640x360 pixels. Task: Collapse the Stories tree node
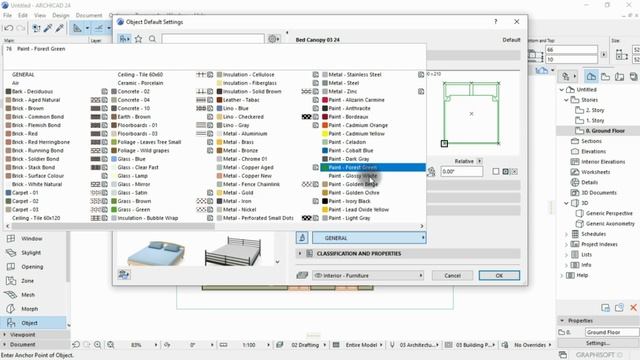point(567,100)
